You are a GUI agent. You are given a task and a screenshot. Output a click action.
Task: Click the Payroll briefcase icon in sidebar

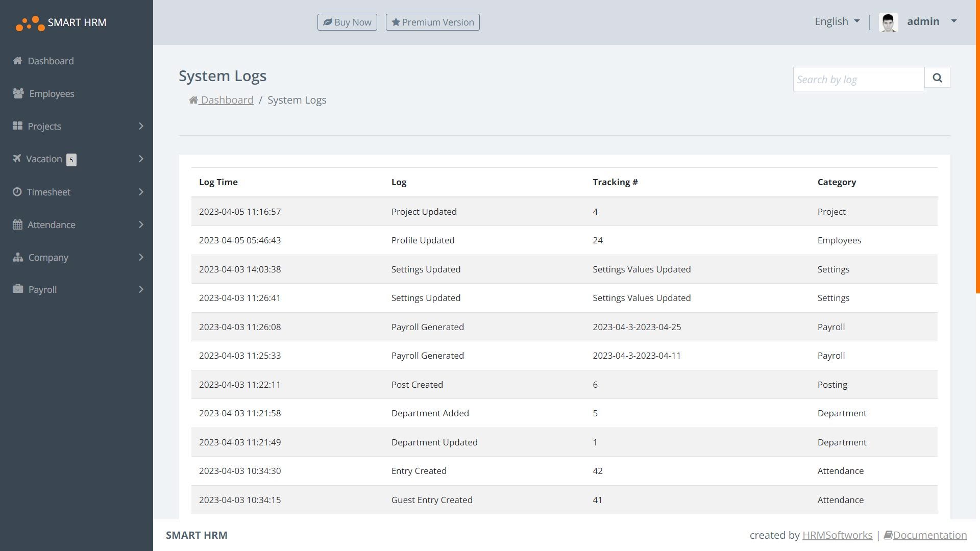(18, 289)
